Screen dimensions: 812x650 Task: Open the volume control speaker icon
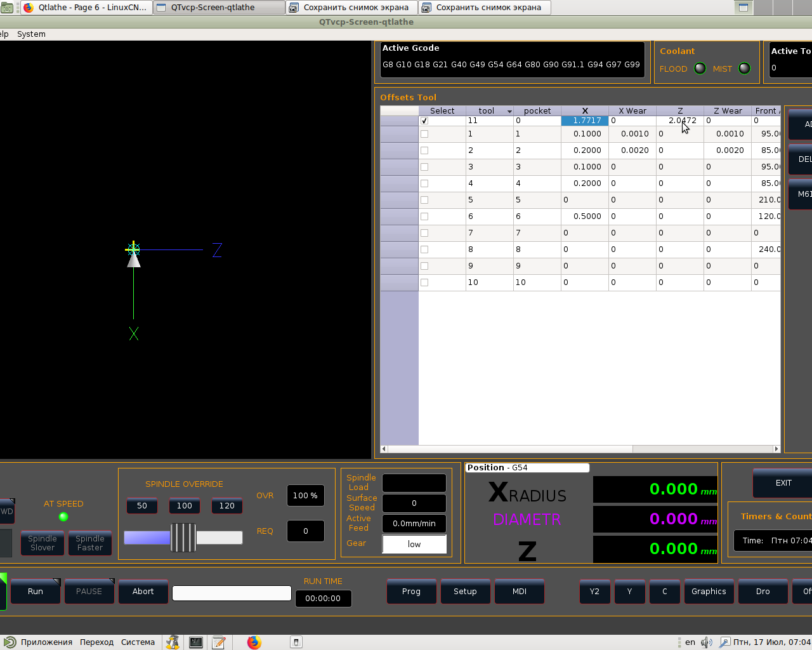click(707, 642)
